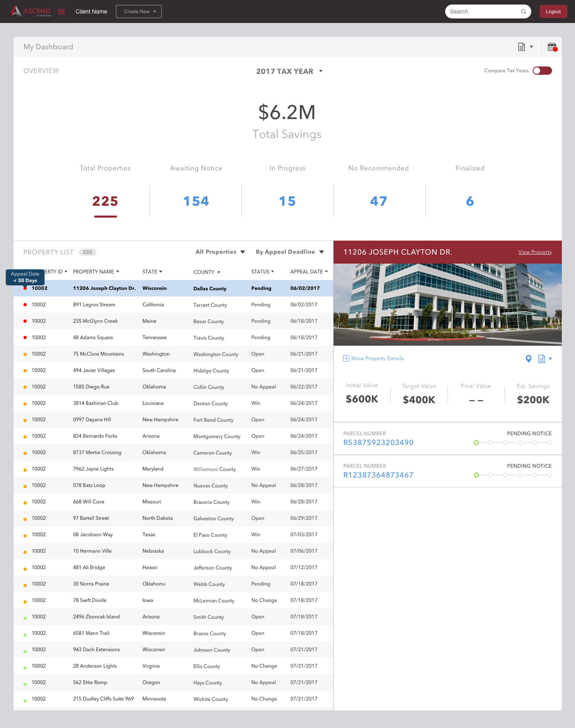The image size is (575, 728).
Task: Open the 2017 Tax Year selector
Action: 289,71
